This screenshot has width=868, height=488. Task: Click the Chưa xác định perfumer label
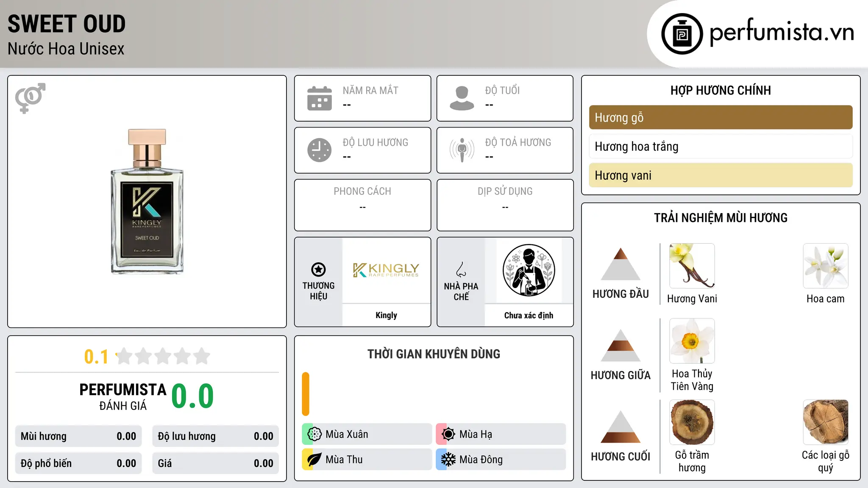tap(529, 315)
